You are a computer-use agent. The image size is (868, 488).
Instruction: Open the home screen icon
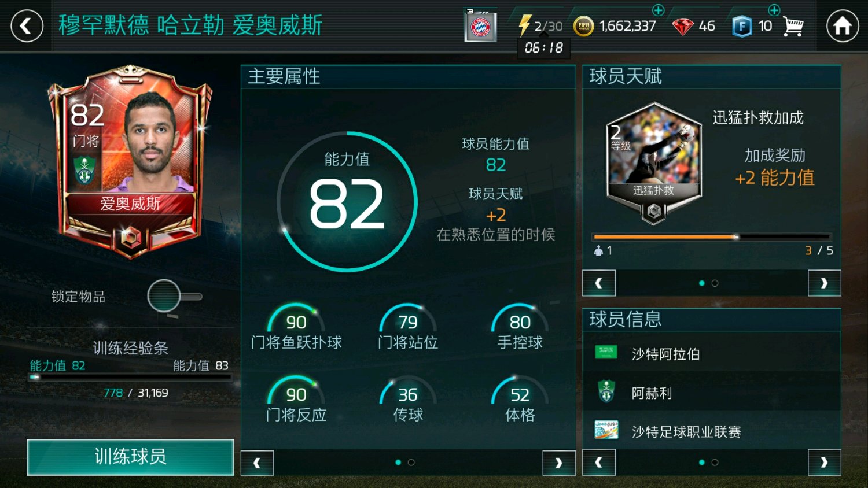842,26
